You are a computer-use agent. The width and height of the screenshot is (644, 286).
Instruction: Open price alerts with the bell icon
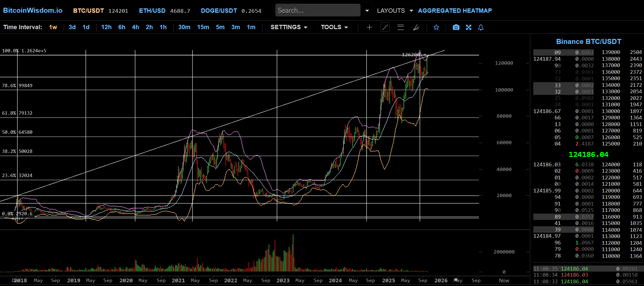point(481,27)
